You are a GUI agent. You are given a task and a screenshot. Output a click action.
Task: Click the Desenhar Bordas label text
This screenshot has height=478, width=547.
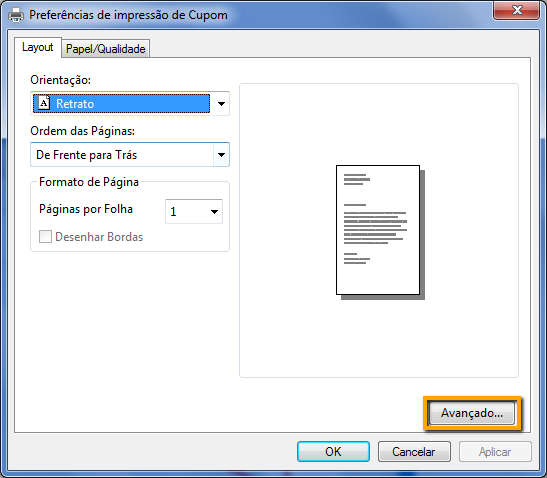click(99, 237)
